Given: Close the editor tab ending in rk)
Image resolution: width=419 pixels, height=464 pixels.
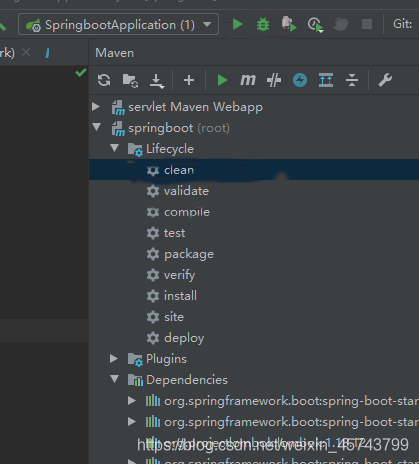Looking at the screenshot, I should [x=26, y=52].
